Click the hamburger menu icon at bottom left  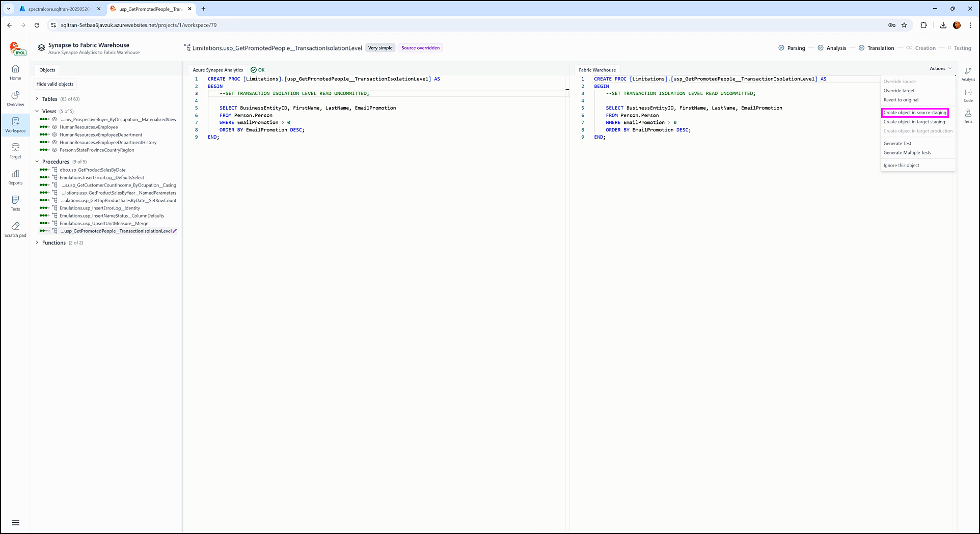15,522
